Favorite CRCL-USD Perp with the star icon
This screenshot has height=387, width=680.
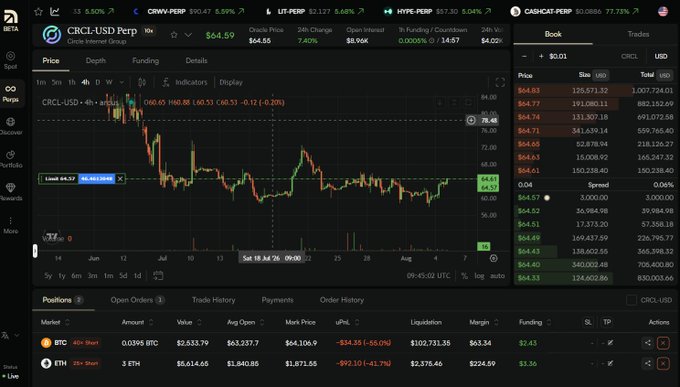[174, 35]
